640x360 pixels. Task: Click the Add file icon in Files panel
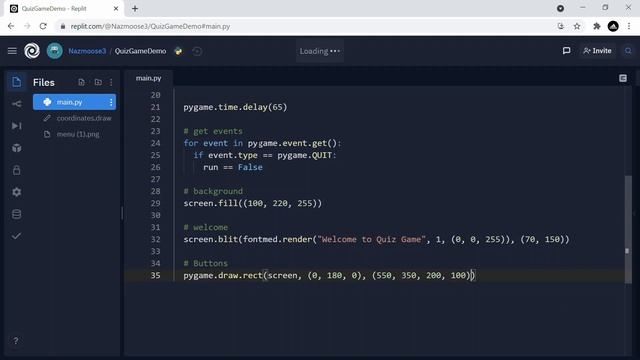point(82,82)
